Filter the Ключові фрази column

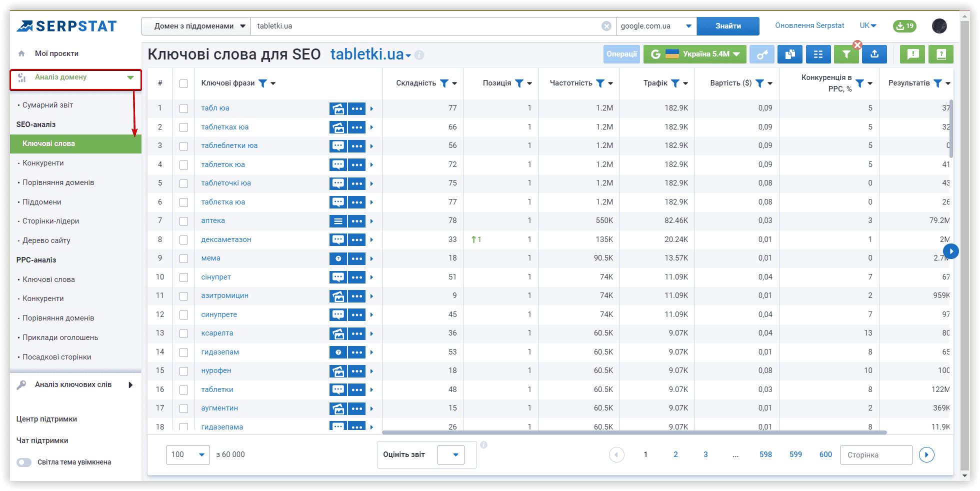(x=262, y=83)
